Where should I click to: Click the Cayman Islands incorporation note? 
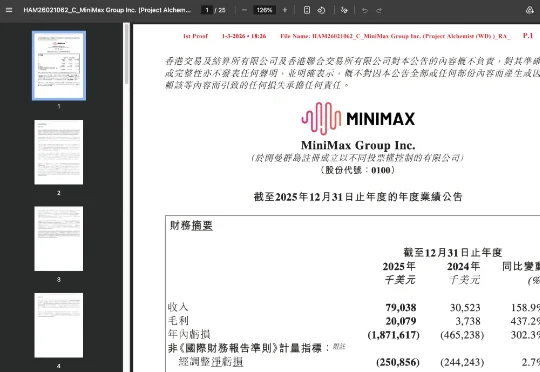pyautogui.click(x=358, y=158)
